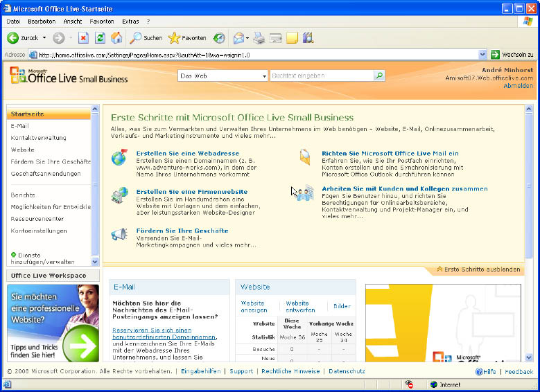Click sidebar scrollbar down arrow
Viewport: 540px width, 392px height.
[x=95, y=262]
